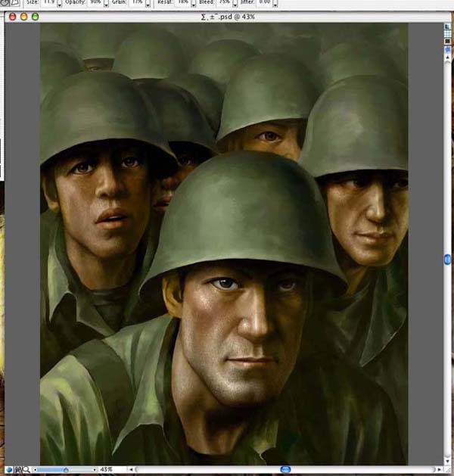Click the zoom slider increase arrow
Screen dimensions: 454x476
coord(95,470)
